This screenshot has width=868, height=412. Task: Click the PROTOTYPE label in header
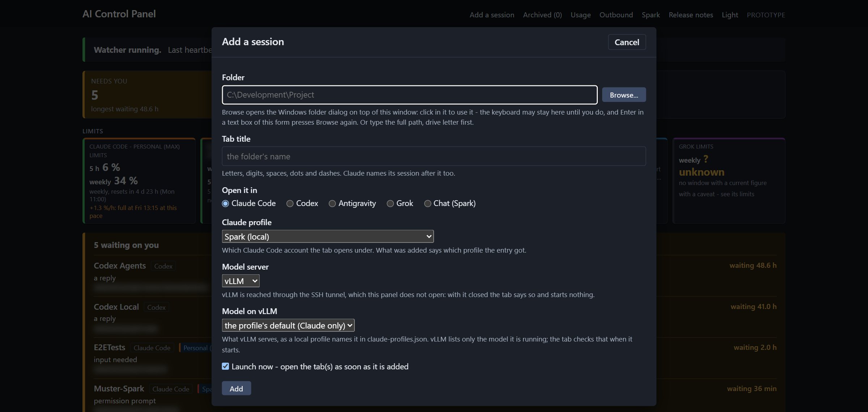[766, 15]
